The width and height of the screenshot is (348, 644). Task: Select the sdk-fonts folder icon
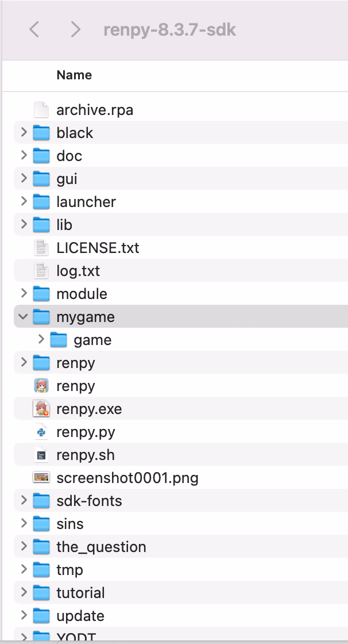pos(41,501)
